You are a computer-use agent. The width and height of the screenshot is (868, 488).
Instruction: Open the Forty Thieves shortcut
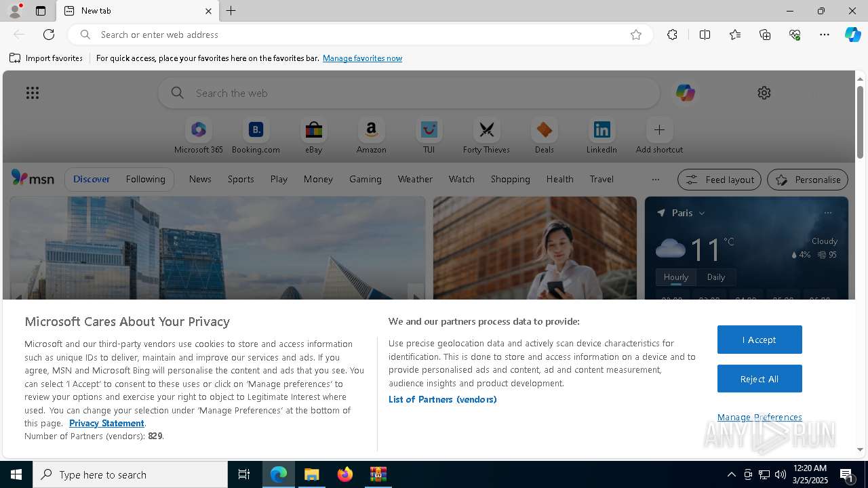pyautogui.click(x=486, y=136)
